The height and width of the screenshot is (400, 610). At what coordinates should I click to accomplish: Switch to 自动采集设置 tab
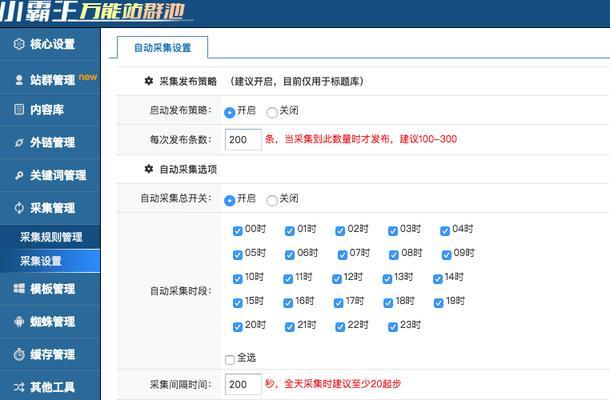162,48
